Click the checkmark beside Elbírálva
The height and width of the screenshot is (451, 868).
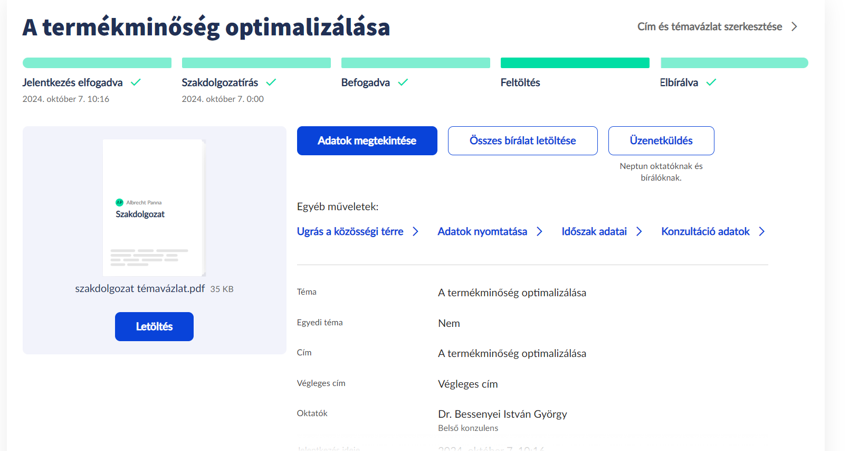click(711, 82)
